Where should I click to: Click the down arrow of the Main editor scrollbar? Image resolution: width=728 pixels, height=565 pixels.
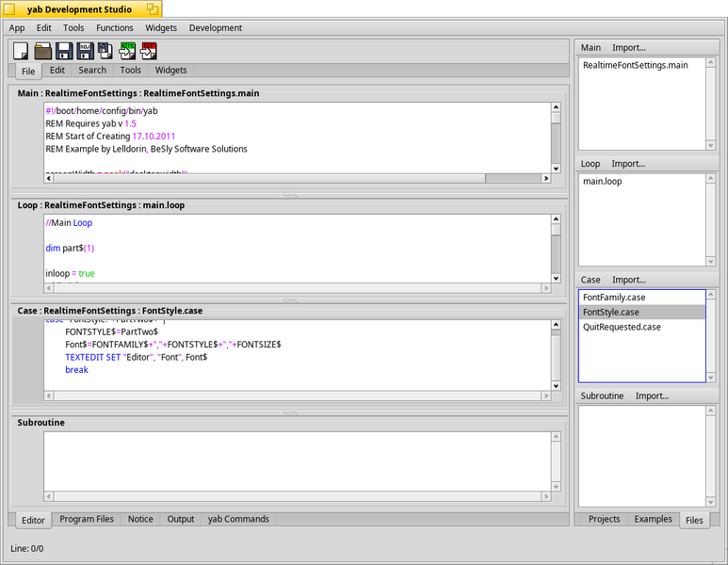[556, 169]
